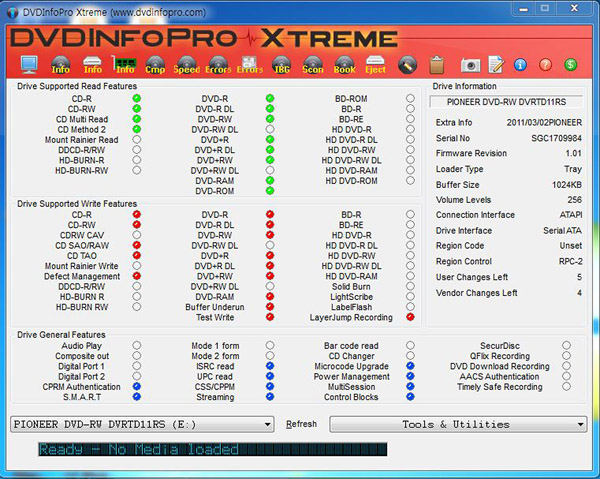The width and height of the screenshot is (600, 479).
Task: Show the blue information icon
Action: pos(520,65)
